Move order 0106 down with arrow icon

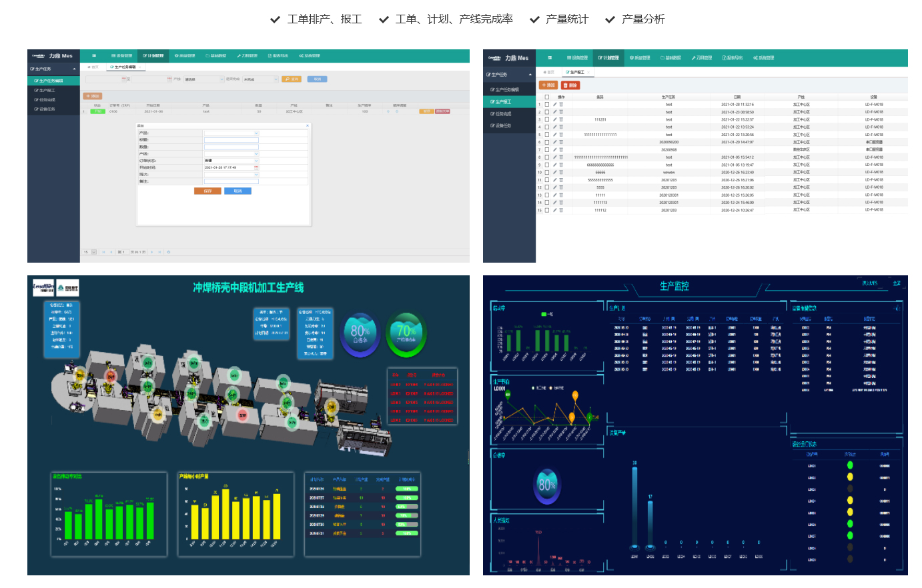pos(397,111)
